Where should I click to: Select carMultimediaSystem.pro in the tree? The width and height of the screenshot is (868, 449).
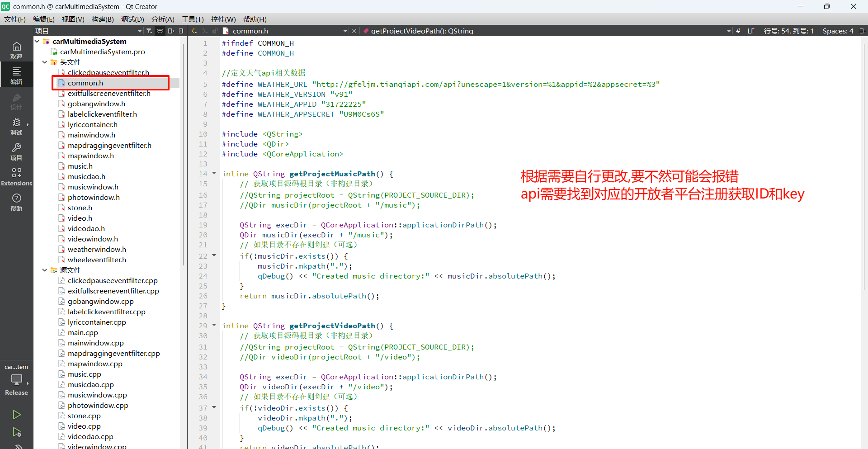coord(103,52)
